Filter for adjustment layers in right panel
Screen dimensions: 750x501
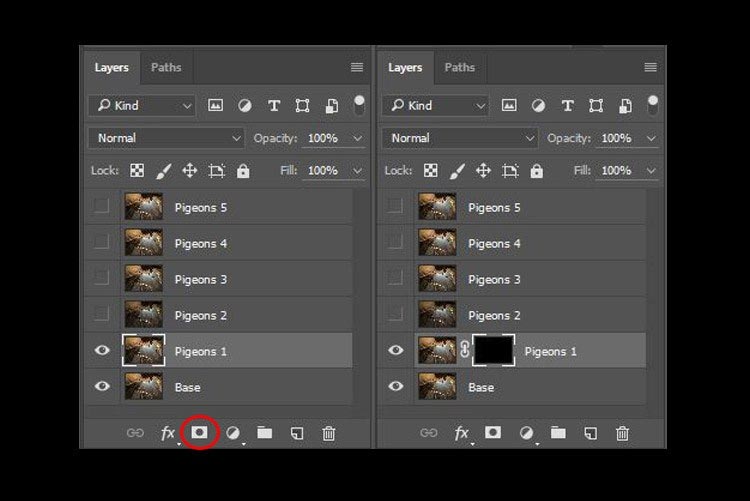pos(538,105)
